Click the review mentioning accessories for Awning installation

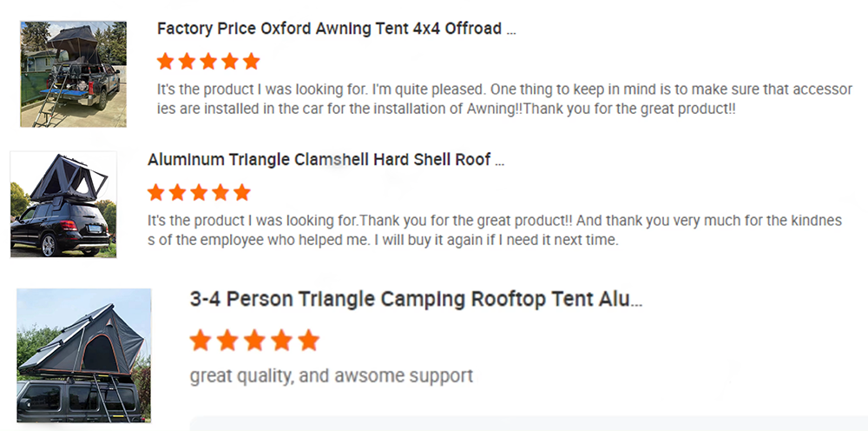coord(503,100)
